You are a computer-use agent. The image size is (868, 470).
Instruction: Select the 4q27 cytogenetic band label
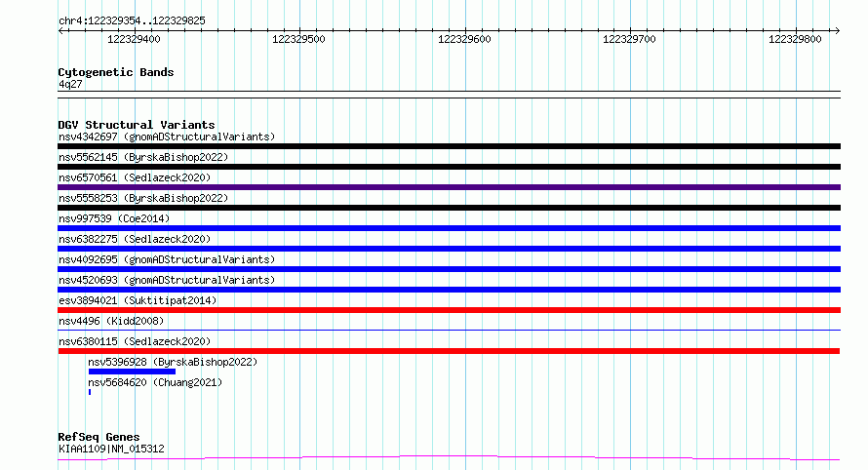70,84
